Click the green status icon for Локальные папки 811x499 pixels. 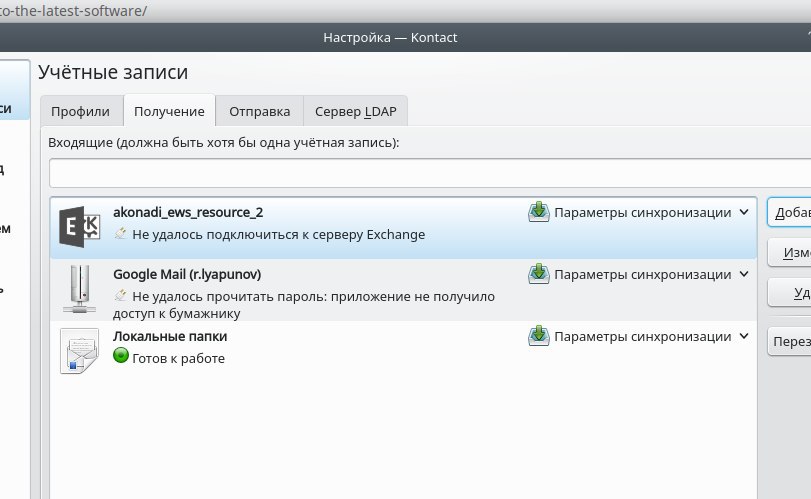click(x=121, y=355)
